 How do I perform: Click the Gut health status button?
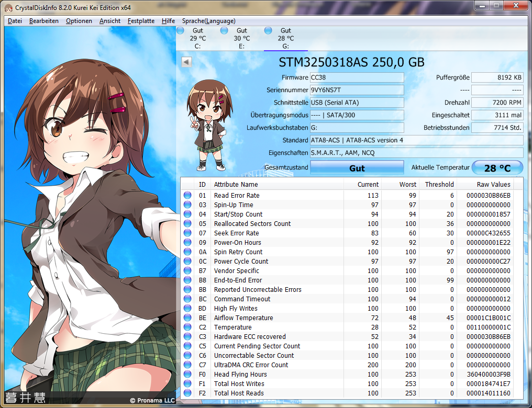pos(357,168)
